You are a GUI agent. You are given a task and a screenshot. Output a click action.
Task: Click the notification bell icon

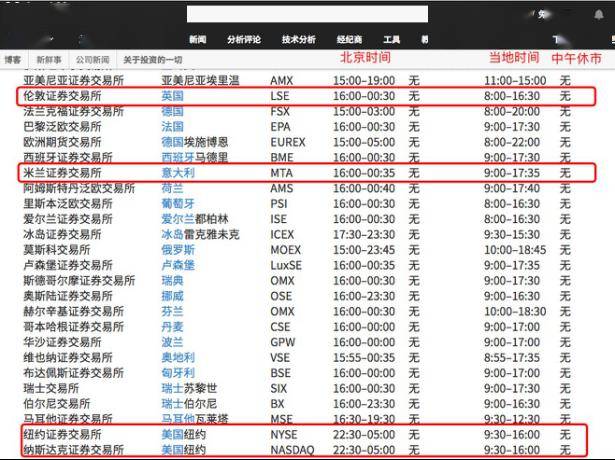coord(599,15)
